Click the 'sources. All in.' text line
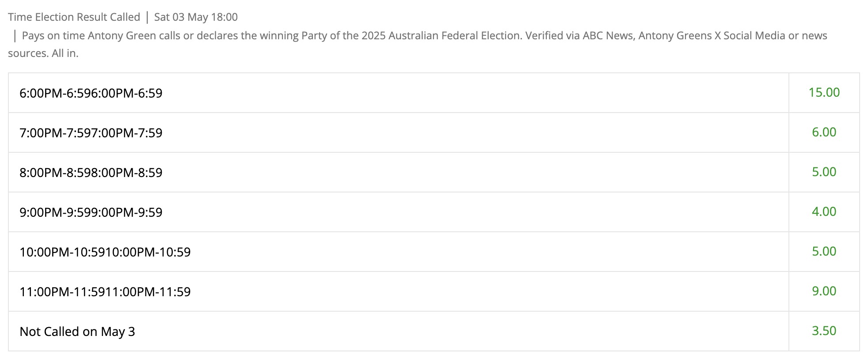The height and width of the screenshot is (362, 868). coord(43,53)
